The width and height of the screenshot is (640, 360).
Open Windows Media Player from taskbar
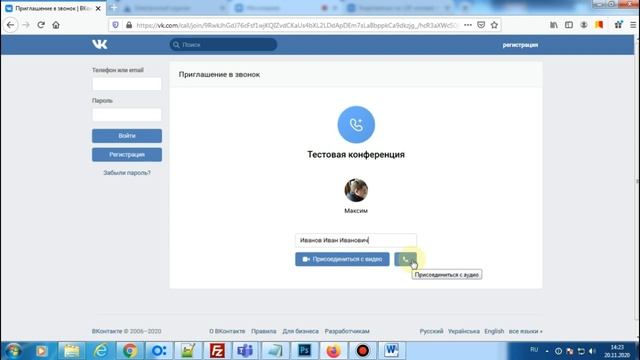click(42, 351)
